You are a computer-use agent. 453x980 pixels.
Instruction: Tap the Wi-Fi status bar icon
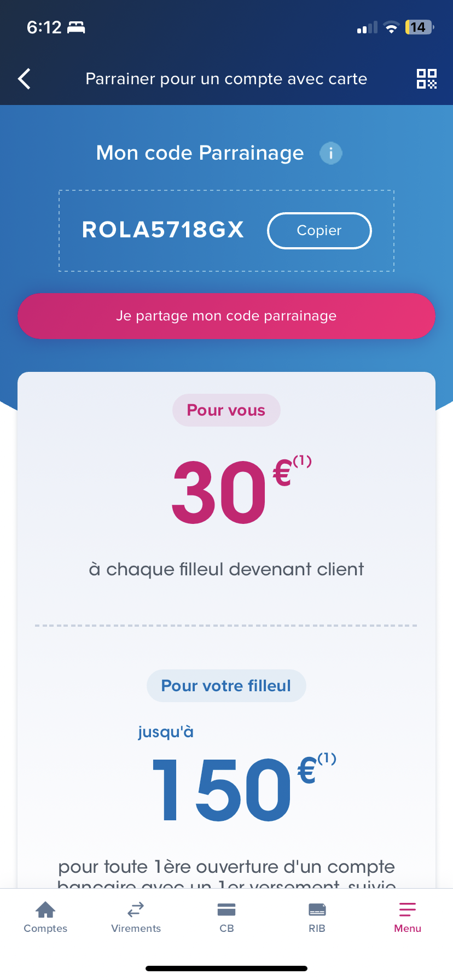click(391, 27)
